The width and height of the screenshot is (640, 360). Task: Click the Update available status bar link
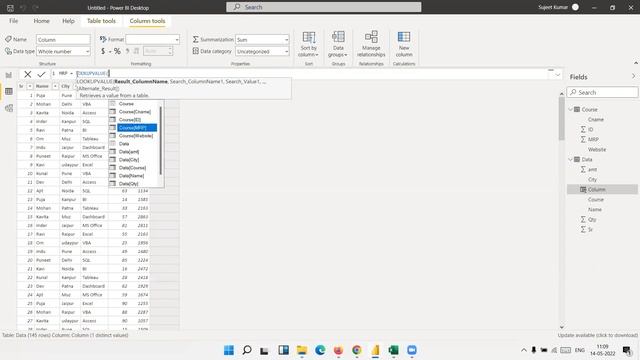coord(598,335)
